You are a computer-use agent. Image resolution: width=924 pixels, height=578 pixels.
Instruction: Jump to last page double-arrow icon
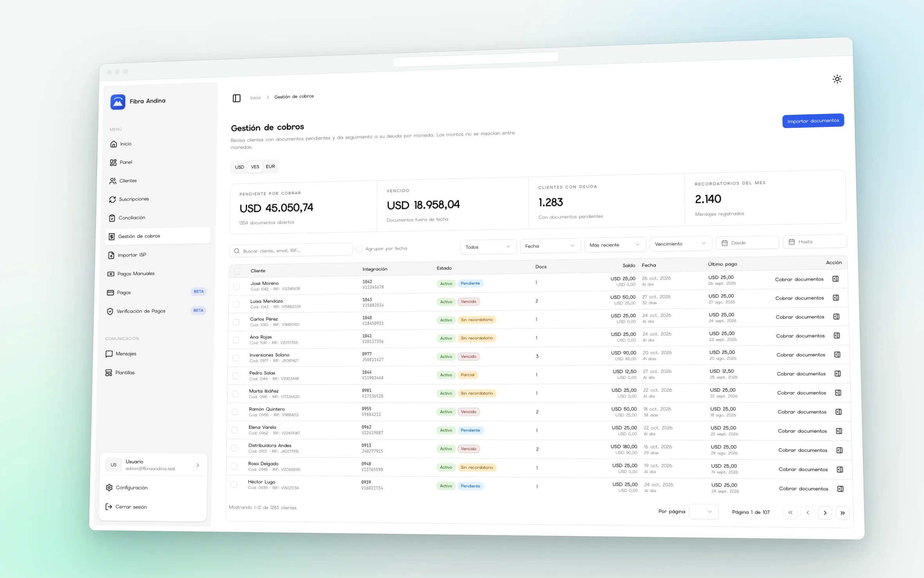point(843,513)
